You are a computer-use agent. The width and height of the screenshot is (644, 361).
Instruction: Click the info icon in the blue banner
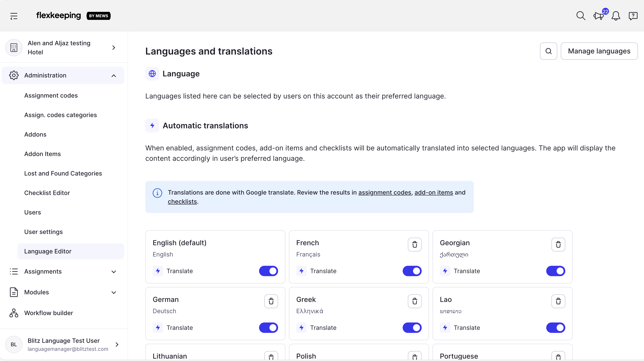pyautogui.click(x=157, y=193)
